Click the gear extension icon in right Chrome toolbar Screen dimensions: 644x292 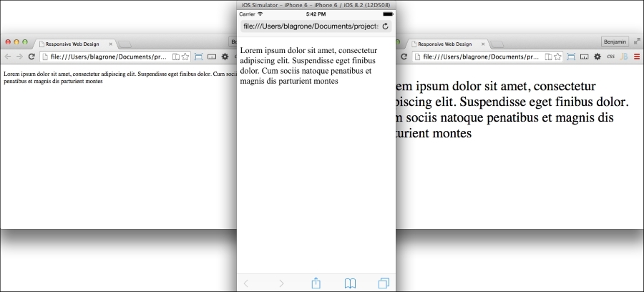coord(597,57)
